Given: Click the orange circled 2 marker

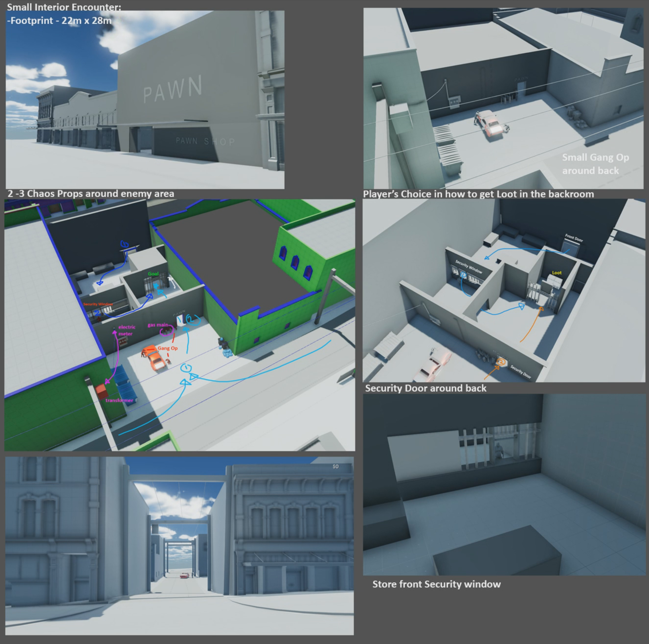Looking at the screenshot, I should 501,362.
